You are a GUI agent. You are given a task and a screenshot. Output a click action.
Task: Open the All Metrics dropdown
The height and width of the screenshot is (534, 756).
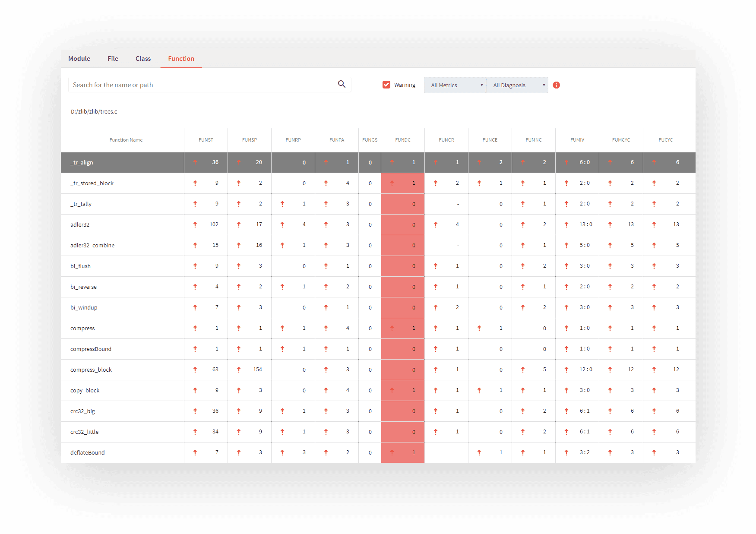455,85
